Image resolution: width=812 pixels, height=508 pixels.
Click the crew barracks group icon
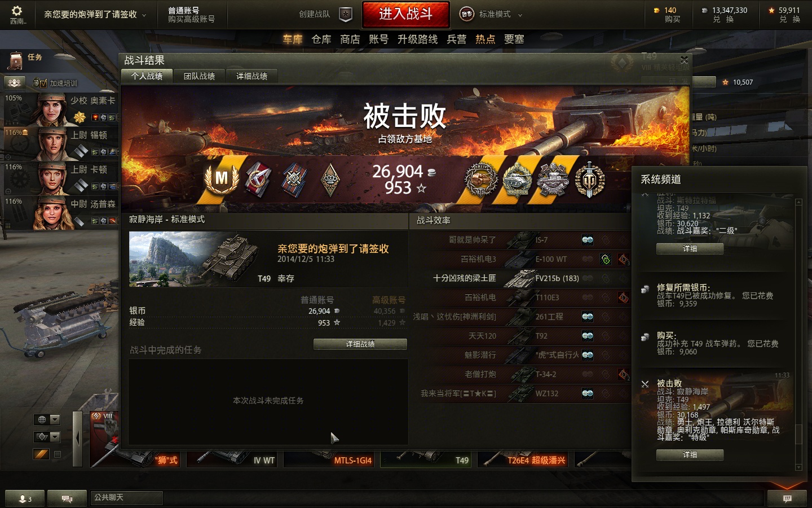click(15, 83)
